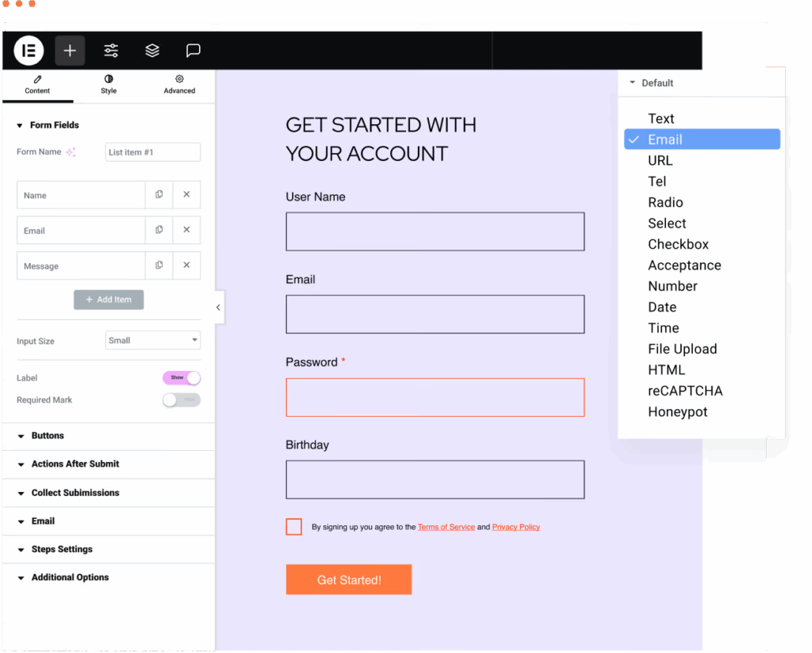Click the Form Name input field

coord(153,152)
